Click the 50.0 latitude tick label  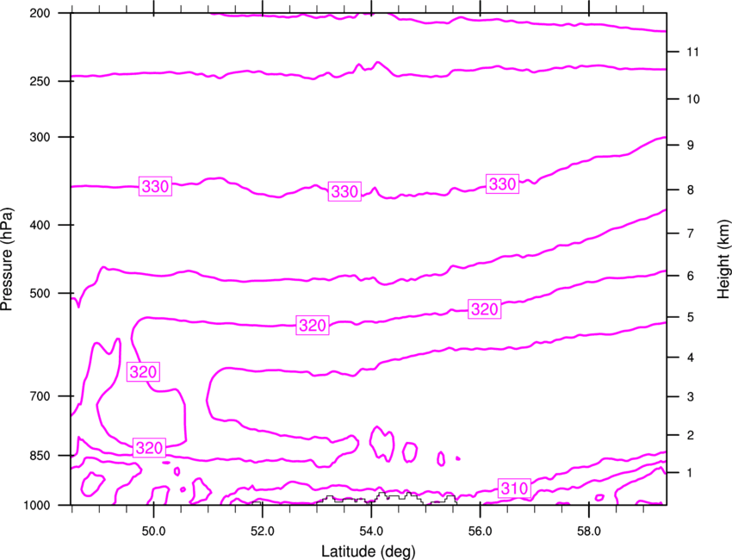point(153,532)
